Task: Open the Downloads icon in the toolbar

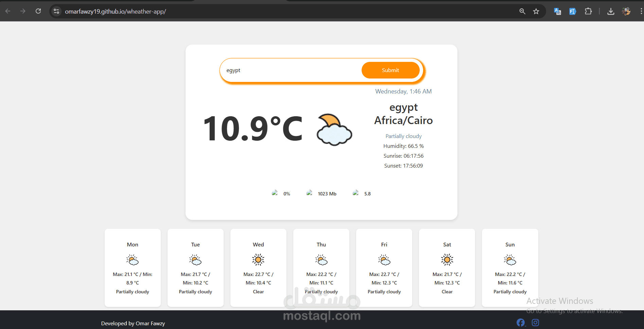Action: point(611,11)
